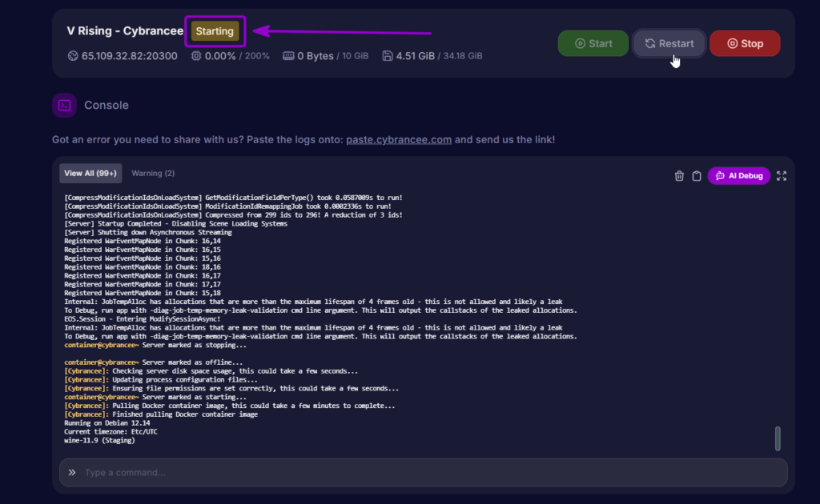This screenshot has height=504, width=820.
Task: Click log "[Server] Shutting down Asynchronous Streaming"
Action: [148, 233]
